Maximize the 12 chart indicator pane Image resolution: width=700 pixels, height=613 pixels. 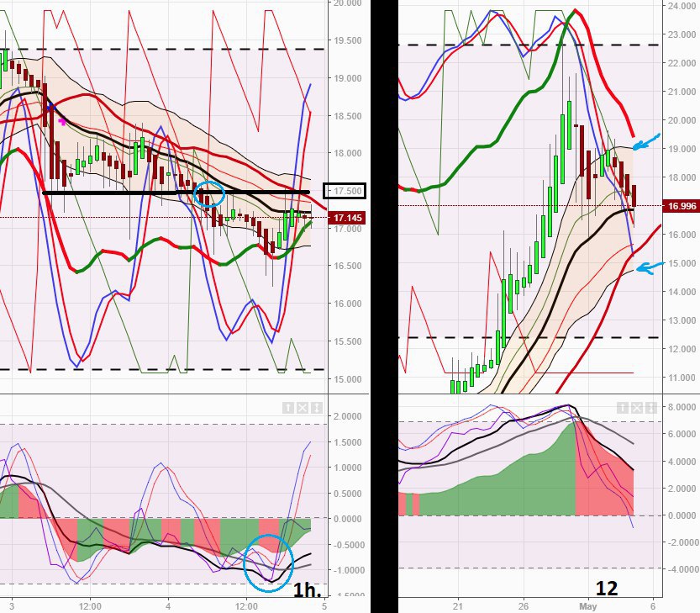click(x=650, y=408)
